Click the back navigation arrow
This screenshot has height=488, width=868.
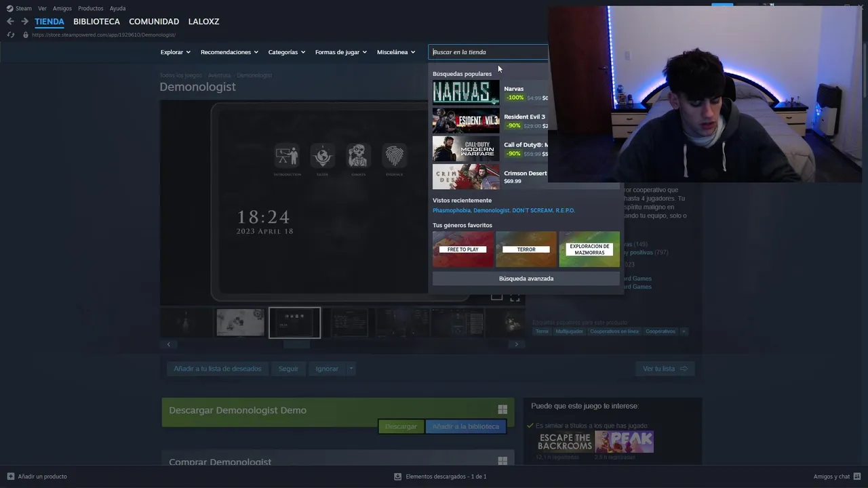[x=10, y=22]
